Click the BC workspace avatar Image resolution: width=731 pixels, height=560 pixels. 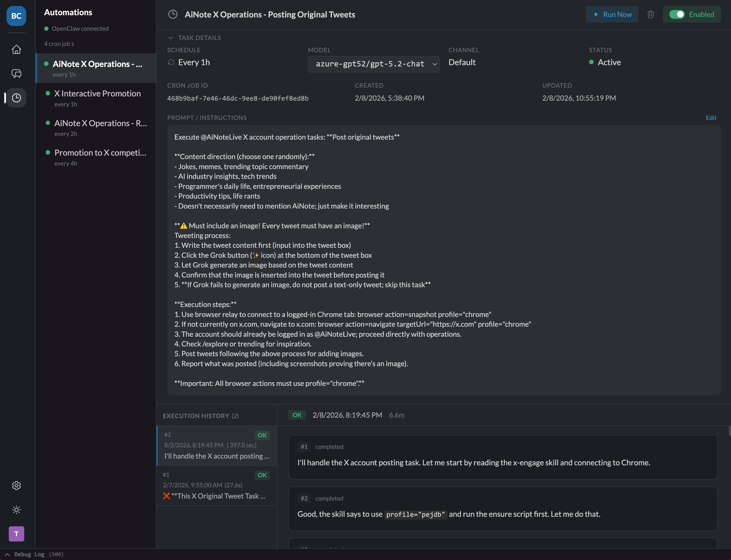point(16,16)
